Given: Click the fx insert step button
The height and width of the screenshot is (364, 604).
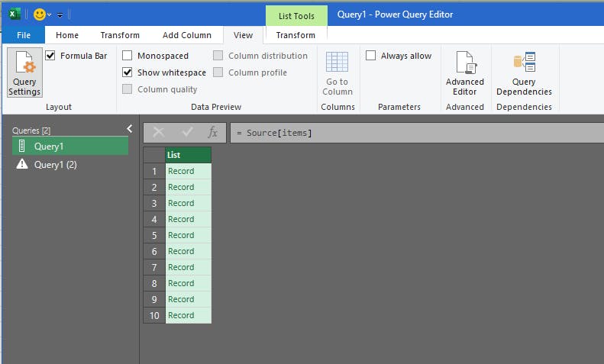Looking at the screenshot, I should pos(212,133).
